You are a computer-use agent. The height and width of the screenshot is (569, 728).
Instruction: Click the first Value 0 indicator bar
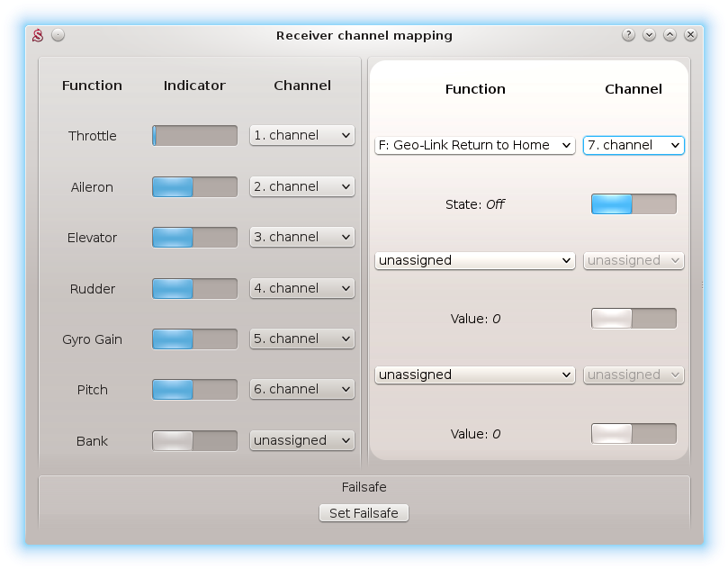pos(634,319)
